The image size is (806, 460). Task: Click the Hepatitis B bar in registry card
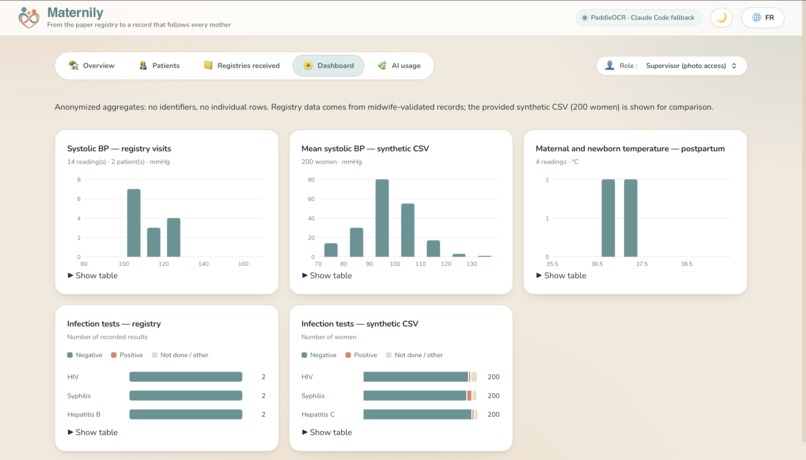tap(186, 414)
